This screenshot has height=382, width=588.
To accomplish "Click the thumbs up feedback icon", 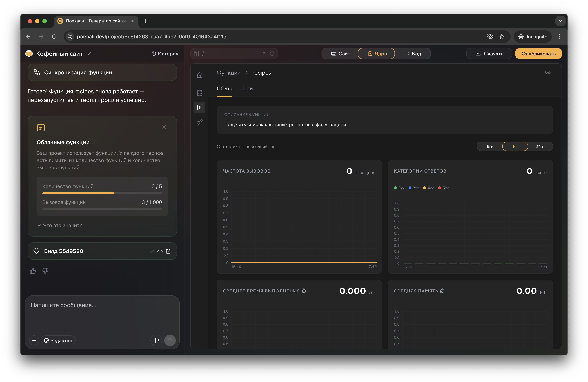I will click(x=33, y=271).
